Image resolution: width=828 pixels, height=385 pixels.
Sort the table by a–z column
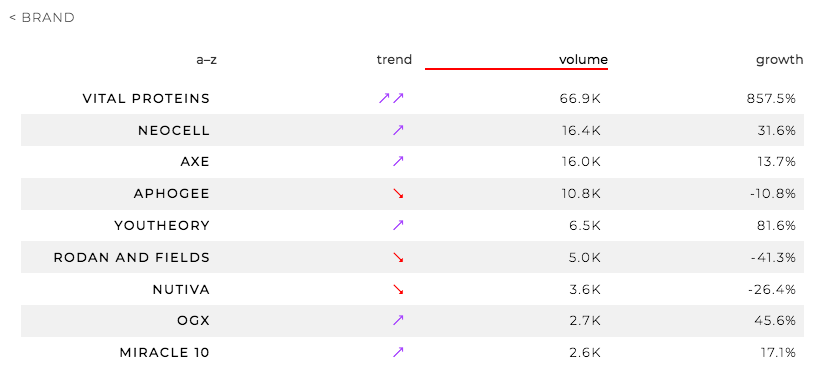click(206, 60)
